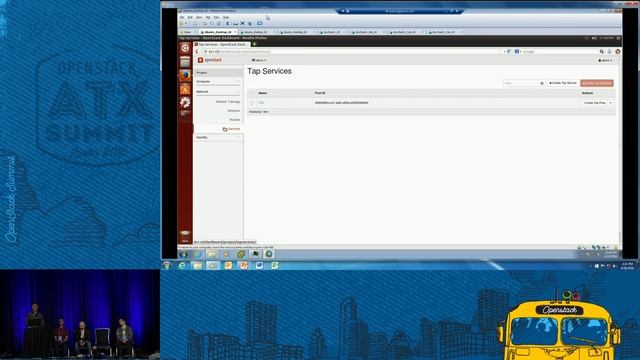Click the Firefox URL address bar
640x360 pixels.
click(x=352, y=52)
